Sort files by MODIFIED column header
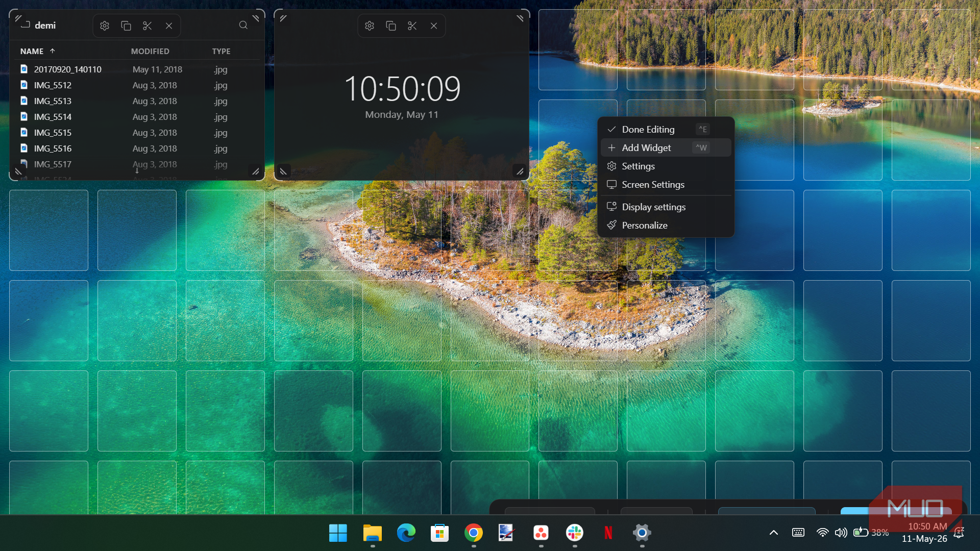 150,52
